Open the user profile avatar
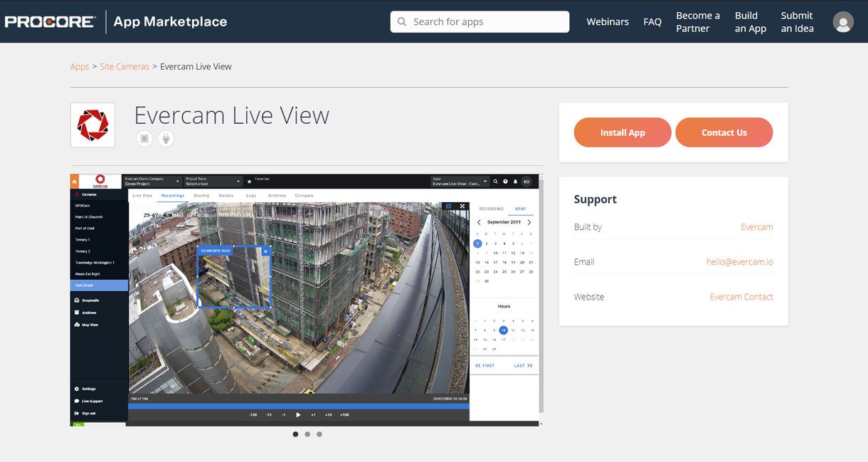The image size is (868, 462). tap(843, 21)
